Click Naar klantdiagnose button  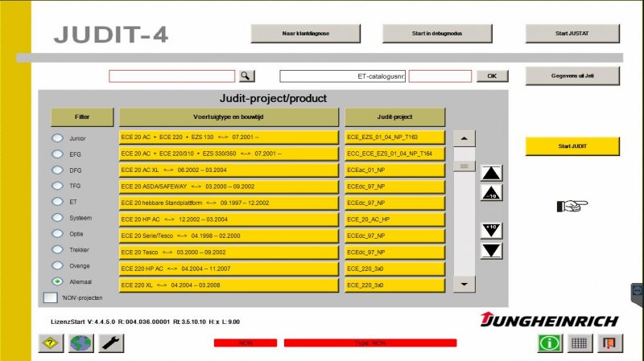306,33
